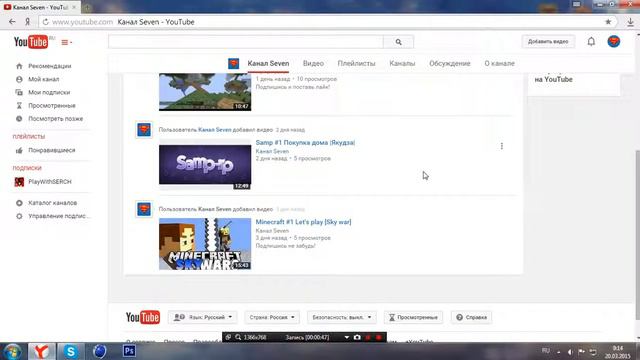Click the page vertical scrollbar
Viewport: 640px width, 360px height.
(x=637, y=235)
